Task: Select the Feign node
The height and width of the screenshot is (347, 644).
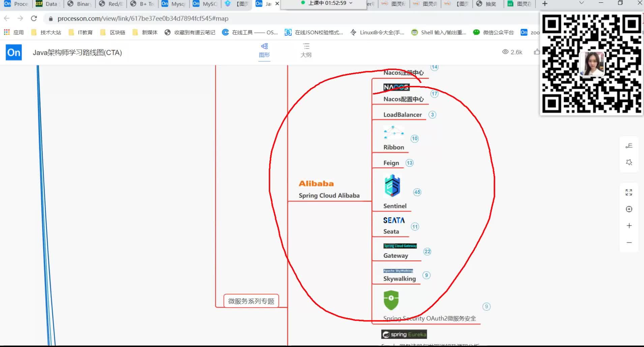Action: tap(391, 163)
